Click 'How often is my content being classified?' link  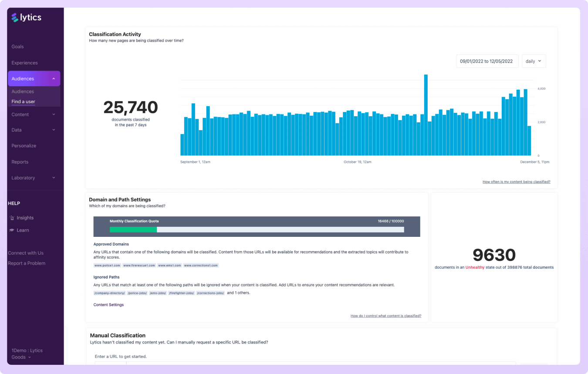[516, 182]
